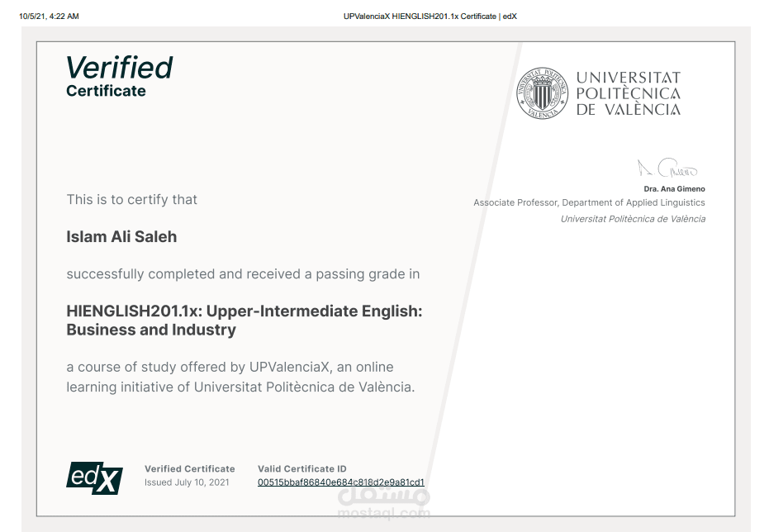769x532 pixels.
Task: Click the edX logo
Action: click(x=95, y=478)
